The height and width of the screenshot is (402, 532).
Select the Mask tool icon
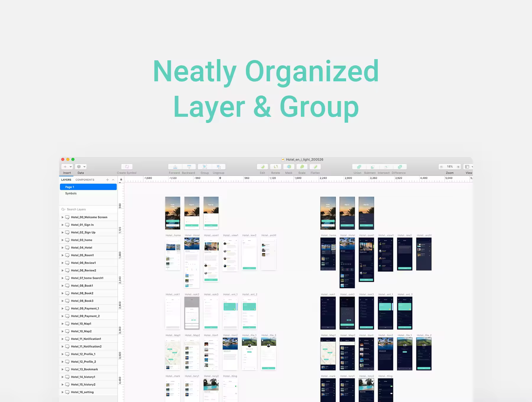[x=289, y=167]
